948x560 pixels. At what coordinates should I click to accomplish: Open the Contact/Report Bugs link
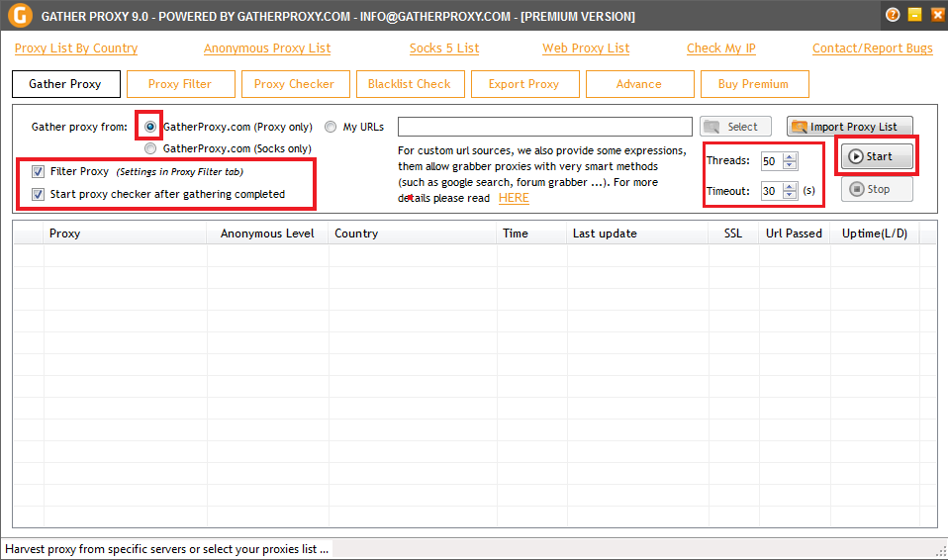[x=873, y=48]
